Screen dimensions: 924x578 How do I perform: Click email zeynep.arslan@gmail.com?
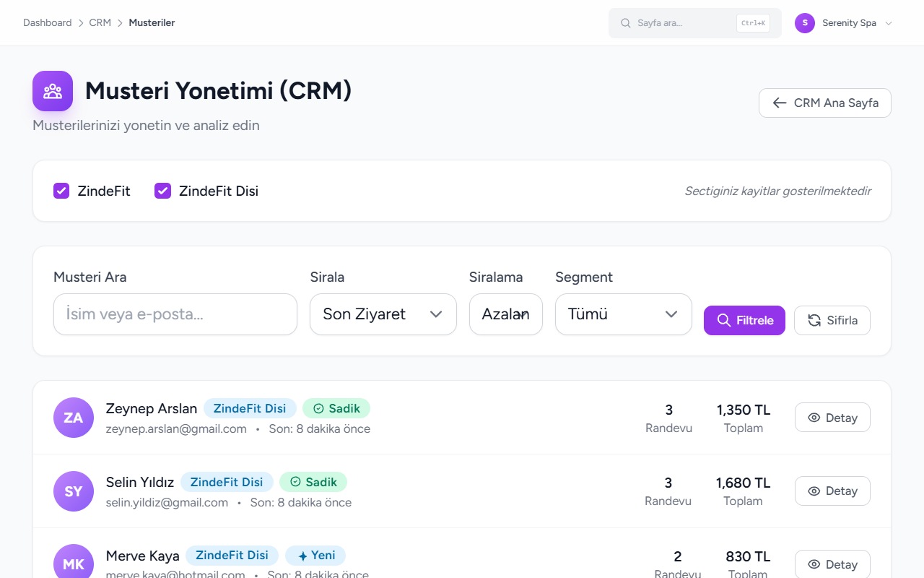coord(176,428)
